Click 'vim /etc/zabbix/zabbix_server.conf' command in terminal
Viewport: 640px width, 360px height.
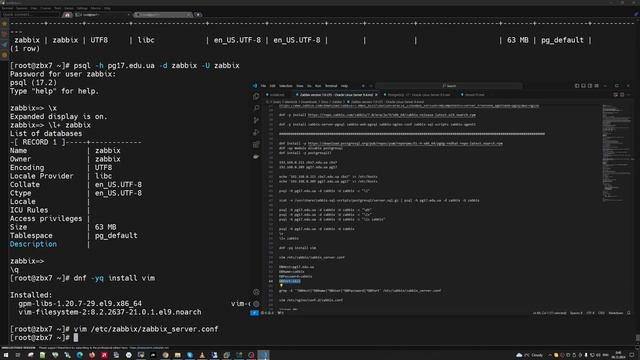(146, 329)
